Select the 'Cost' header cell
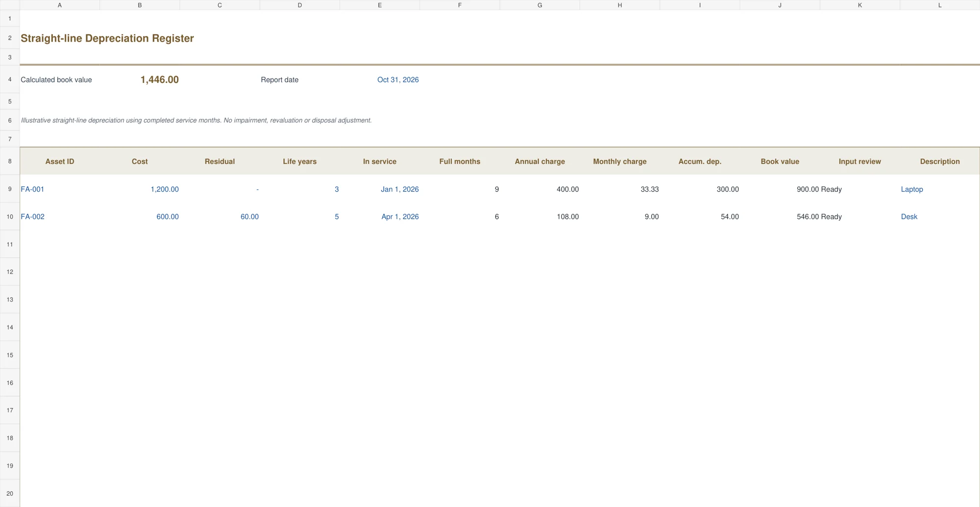The height and width of the screenshot is (507, 980). coord(140,161)
